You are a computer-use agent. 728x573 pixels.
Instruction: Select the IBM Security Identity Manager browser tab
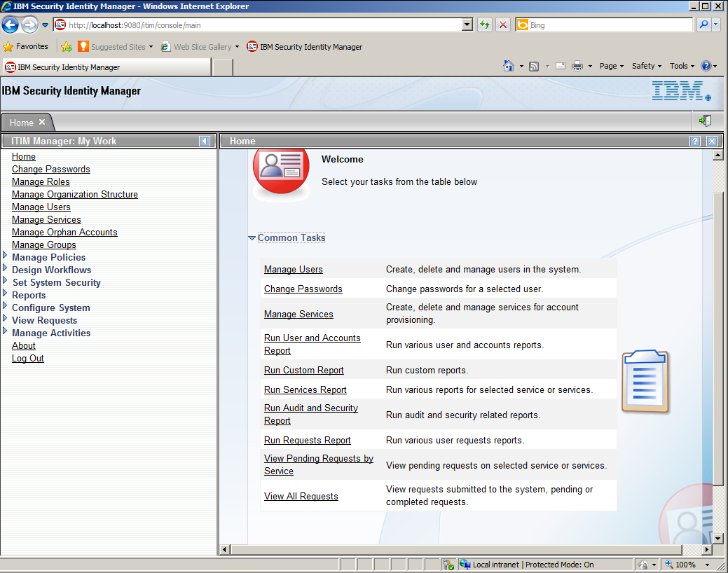(x=107, y=67)
